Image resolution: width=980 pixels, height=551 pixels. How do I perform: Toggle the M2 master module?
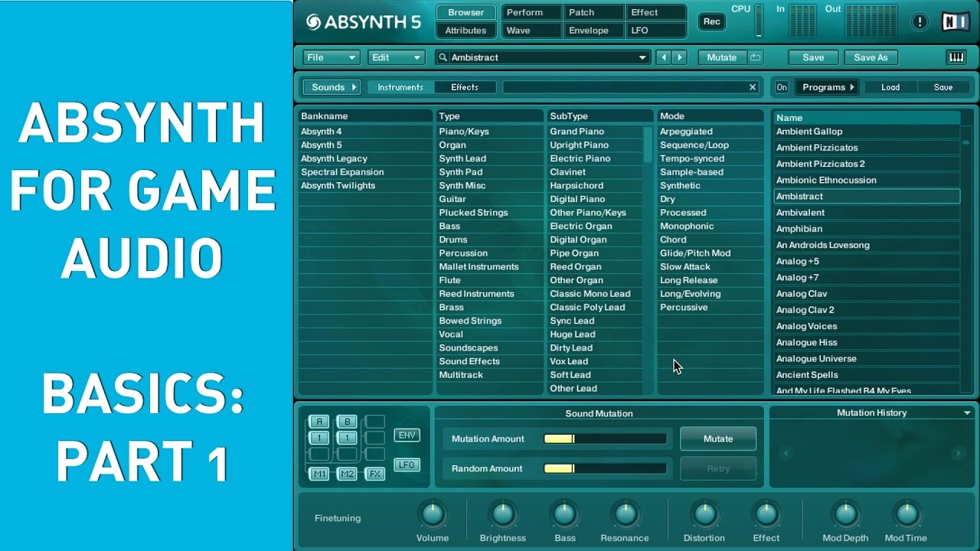(x=347, y=474)
